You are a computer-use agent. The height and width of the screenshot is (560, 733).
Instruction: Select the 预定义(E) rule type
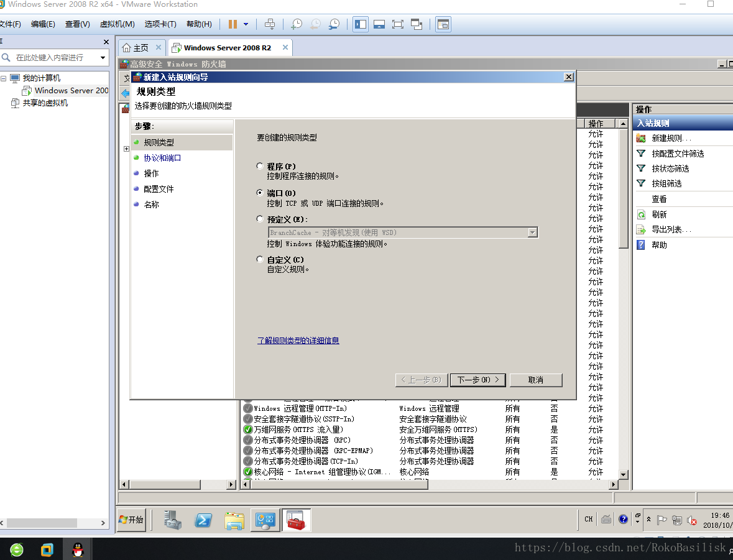point(260,219)
